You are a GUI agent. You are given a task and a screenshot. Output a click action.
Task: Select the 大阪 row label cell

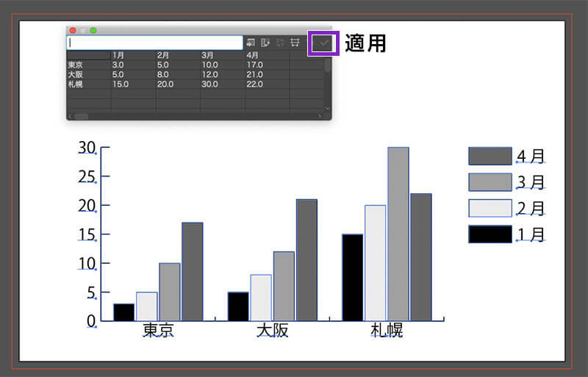(x=89, y=75)
